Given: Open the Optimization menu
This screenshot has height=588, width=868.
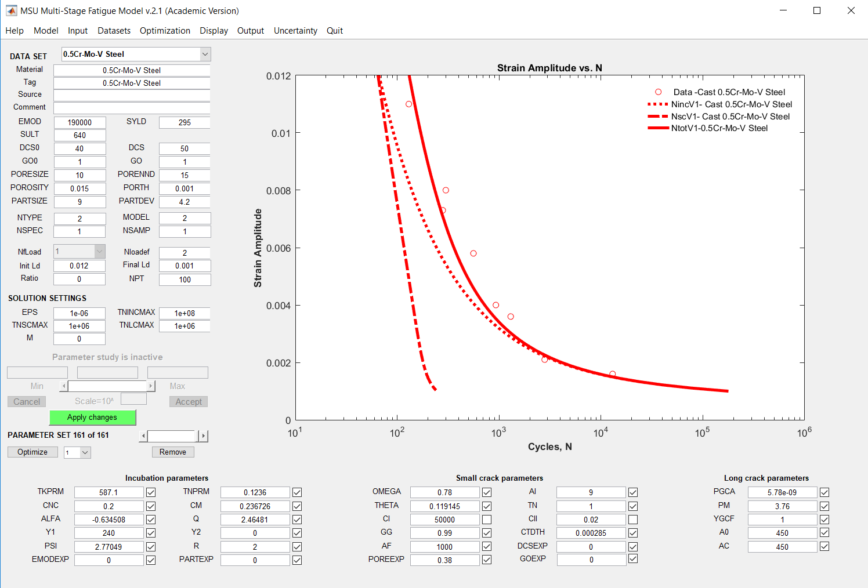Looking at the screenshot, I should click(165, 31).
